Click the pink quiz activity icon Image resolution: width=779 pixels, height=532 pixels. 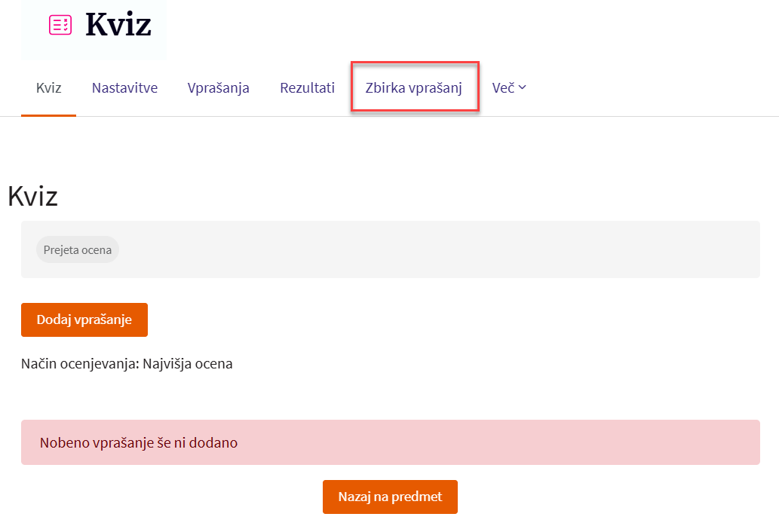coord(60,25)
